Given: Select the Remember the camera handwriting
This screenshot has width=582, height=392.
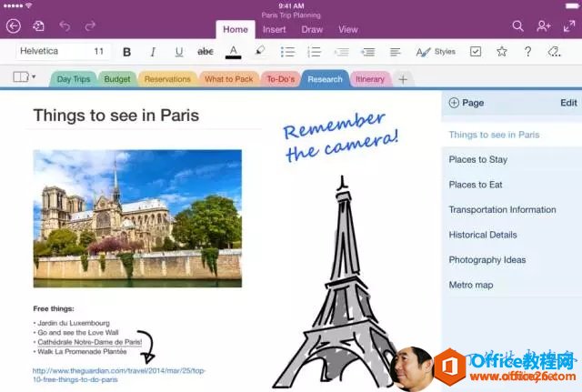Looking at the screenshot, I should pos(340,136).
